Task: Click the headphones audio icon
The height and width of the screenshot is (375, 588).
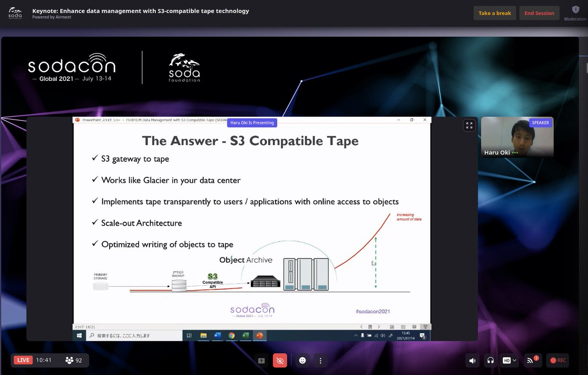Action: click(x=490, y=360)
